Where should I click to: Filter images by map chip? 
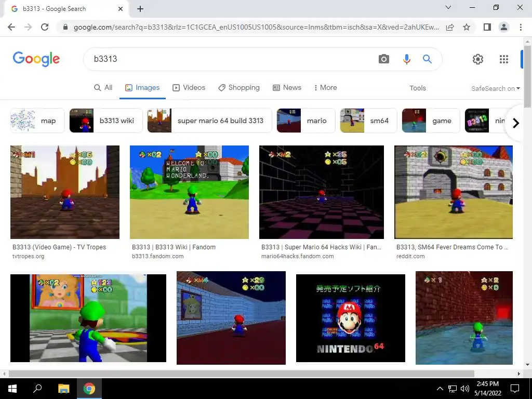tap(37, 121)
